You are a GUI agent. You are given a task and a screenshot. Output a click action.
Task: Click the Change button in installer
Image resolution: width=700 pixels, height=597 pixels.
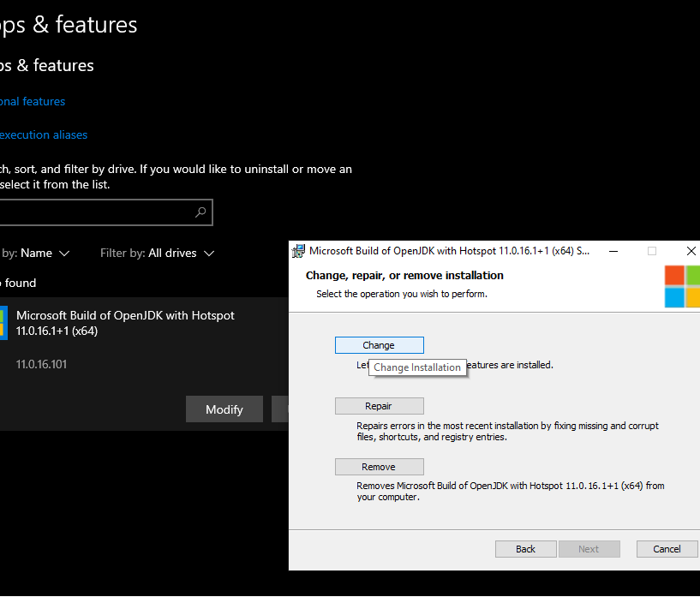tap(379, 345)
